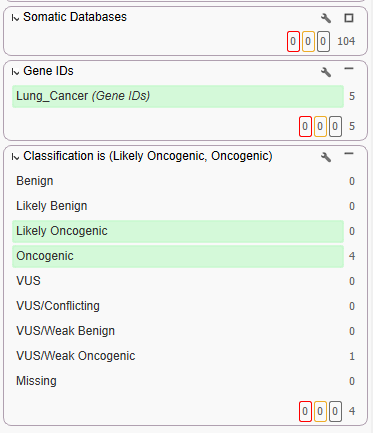Deselect the Likely Oncogenic classification
This screenshot has width=373, height=433.
click(178, 231)
